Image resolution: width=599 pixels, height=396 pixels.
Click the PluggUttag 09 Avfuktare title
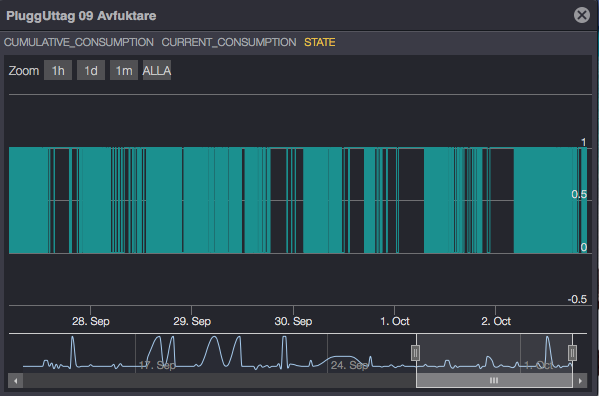[x=81, y=16]
